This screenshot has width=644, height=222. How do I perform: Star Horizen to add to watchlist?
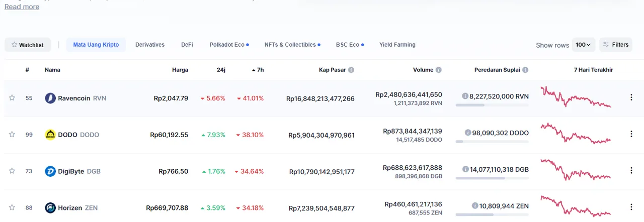point(12,207)
